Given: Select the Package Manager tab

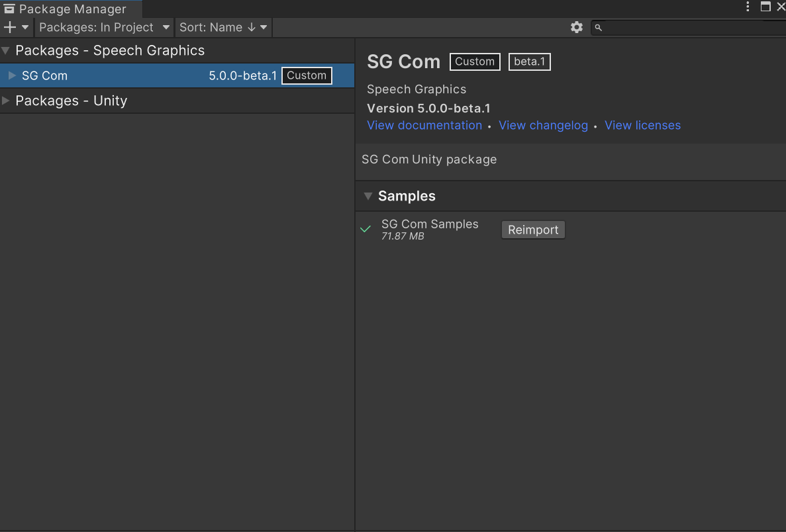Looking at the screenshot, I should coord(70,9).
